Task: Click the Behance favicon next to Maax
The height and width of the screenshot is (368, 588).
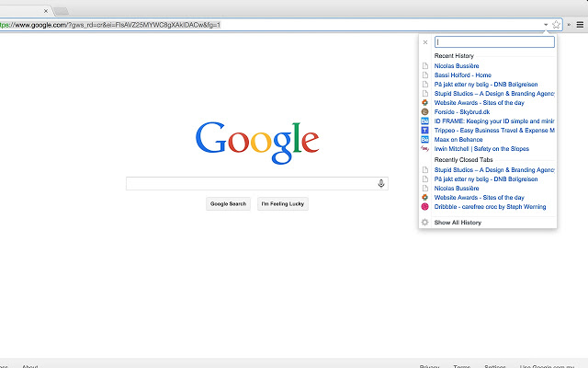Action: (x=424, y=139)
